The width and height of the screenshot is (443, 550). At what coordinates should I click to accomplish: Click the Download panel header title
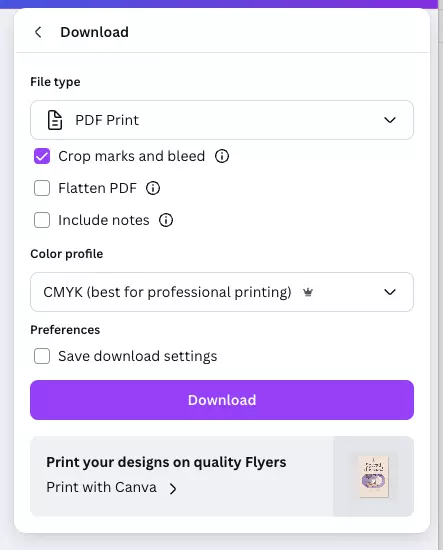pos(94,32)
